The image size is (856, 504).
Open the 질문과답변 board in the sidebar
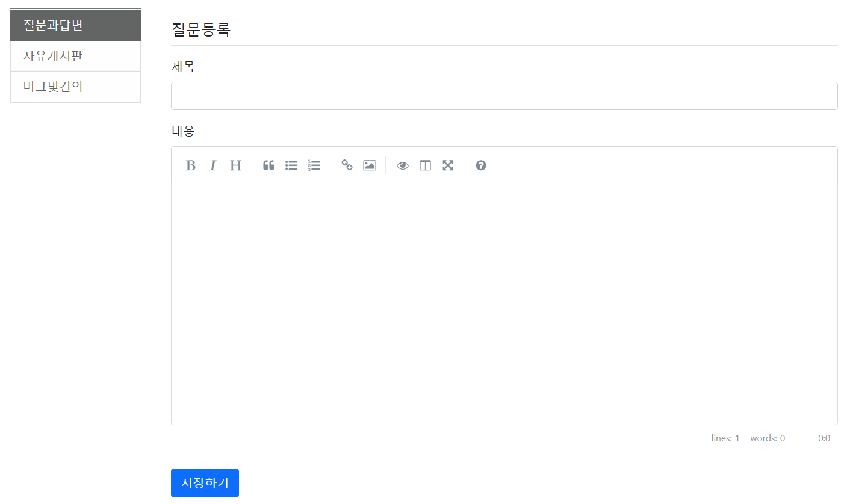[76, 25]
